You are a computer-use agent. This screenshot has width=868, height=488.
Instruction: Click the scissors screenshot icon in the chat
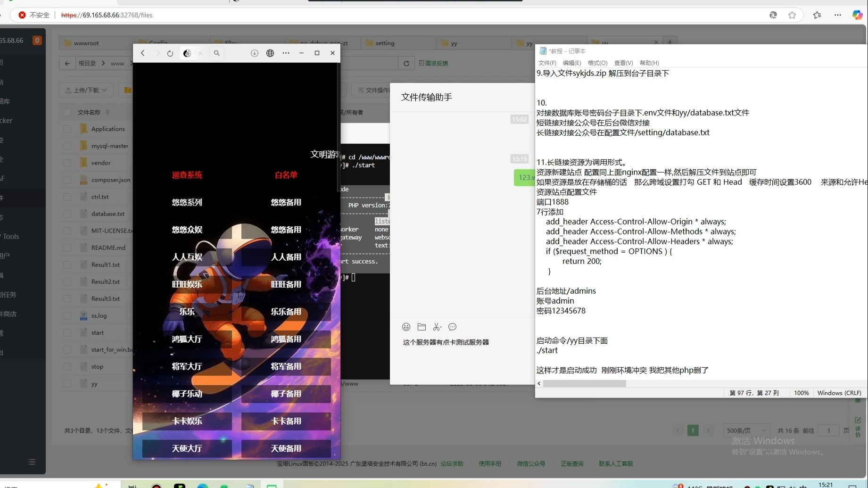coord(437,327)
